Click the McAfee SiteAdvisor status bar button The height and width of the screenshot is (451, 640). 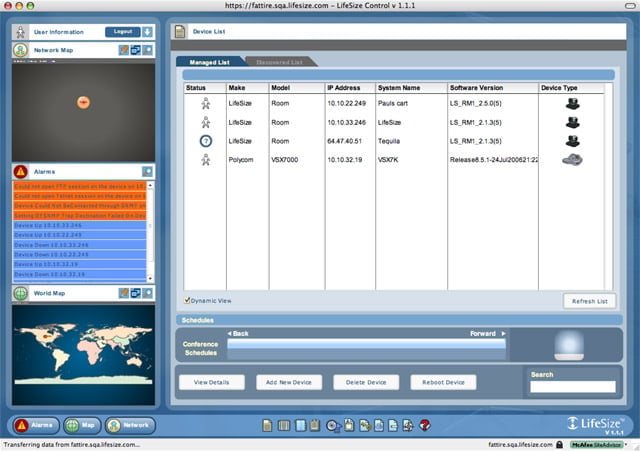click(598, 444)
